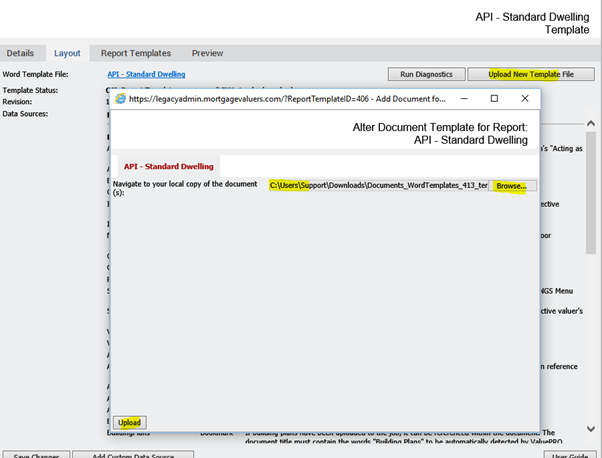Click the popup window URL title text
This screenshot has height=458, width=602.
[x=287, y=99]
